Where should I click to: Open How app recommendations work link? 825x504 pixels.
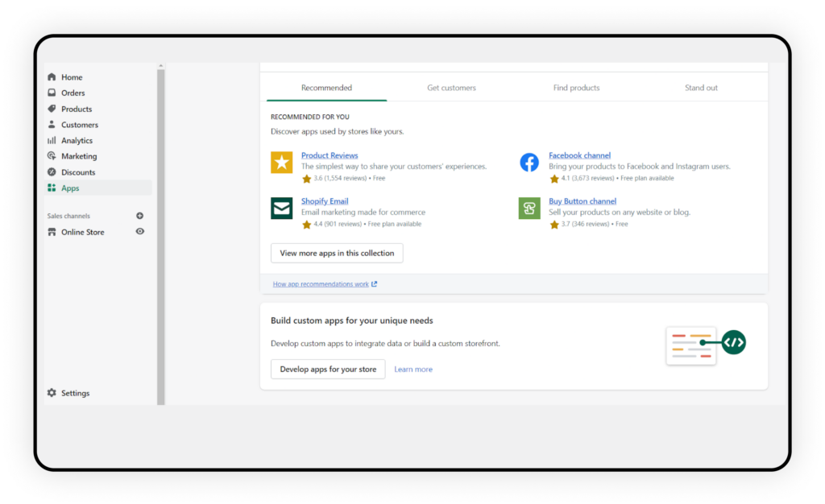click(321, 283)
